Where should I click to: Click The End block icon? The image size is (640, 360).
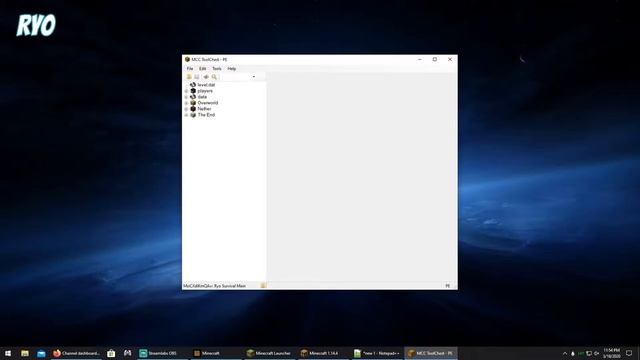click(193, 115)
